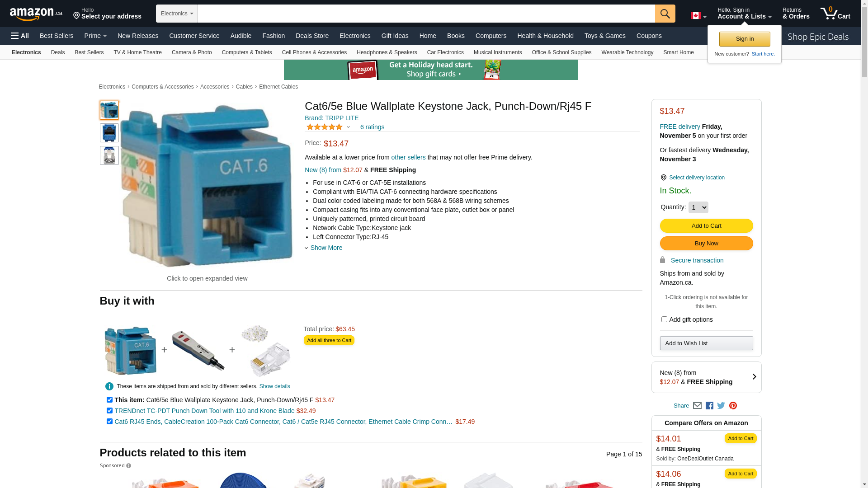Click the star rating for reviews
868x488 pixels.
[x=325, y=127]
